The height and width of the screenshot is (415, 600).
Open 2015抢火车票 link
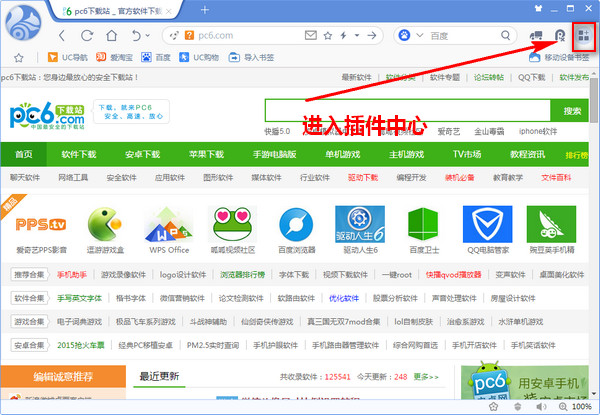point(81,345)
